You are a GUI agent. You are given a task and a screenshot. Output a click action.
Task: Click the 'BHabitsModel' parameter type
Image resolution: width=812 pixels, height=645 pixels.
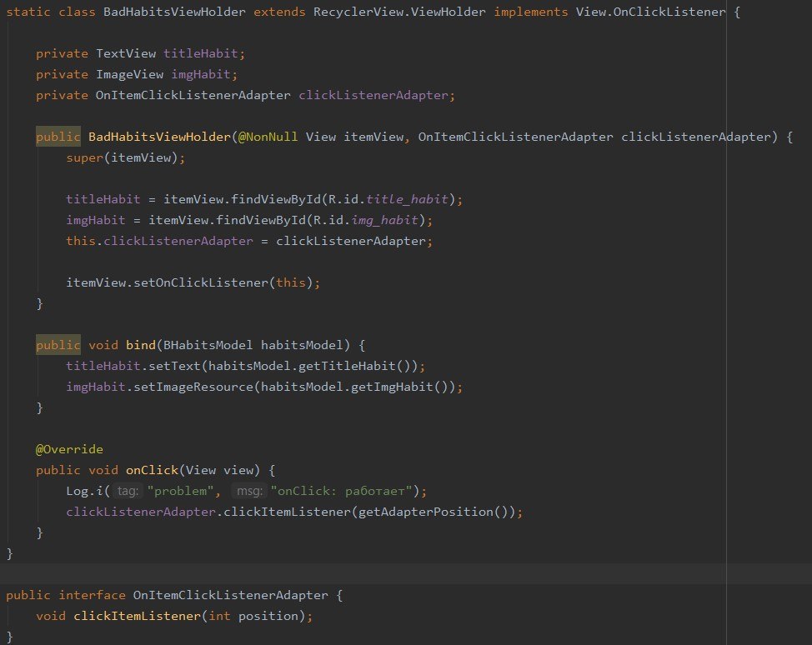pos(208,345)
